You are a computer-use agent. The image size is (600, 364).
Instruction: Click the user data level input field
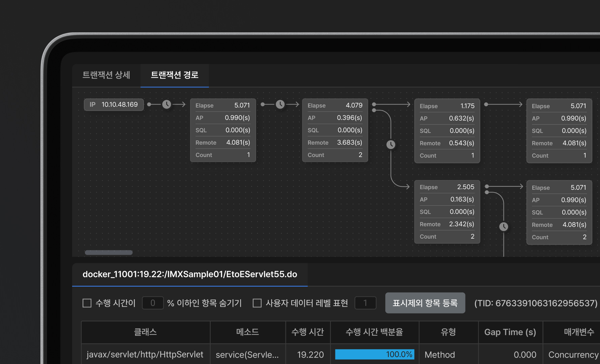point(365,303)
